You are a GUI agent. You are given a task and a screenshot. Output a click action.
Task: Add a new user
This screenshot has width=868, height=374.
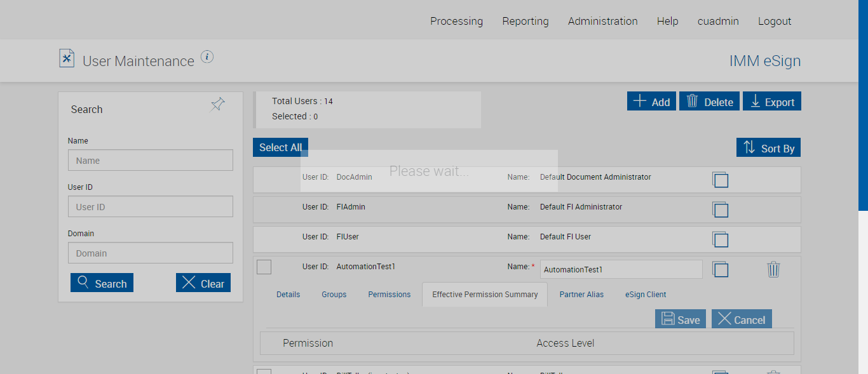click(x=651, y=102)
